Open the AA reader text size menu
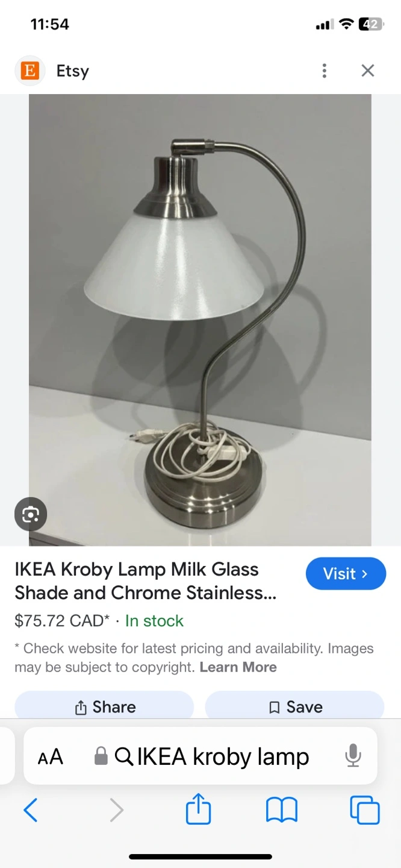This screenshot has width=401, height=868. click(x=51, y=756)
